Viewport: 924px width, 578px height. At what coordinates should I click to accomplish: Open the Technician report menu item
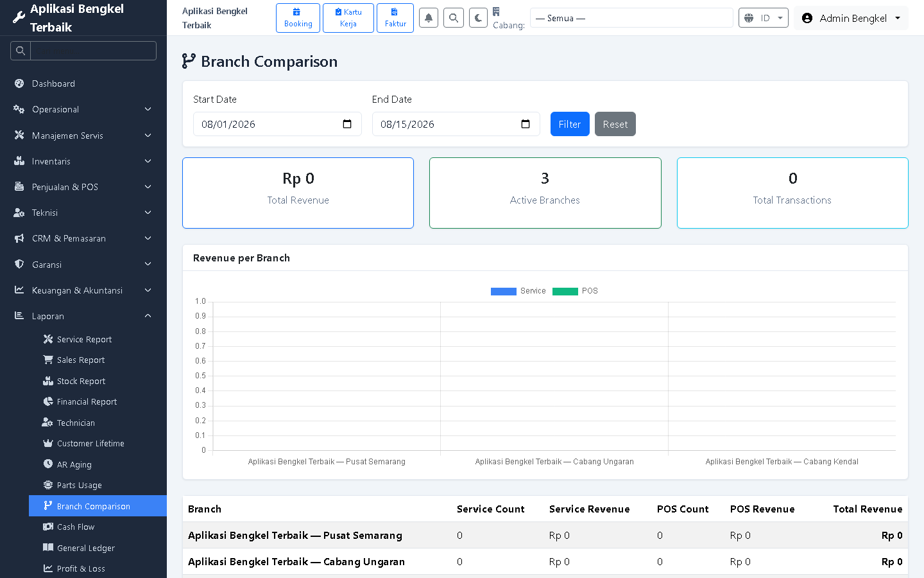pyautogui.click(x=98, y=423)
